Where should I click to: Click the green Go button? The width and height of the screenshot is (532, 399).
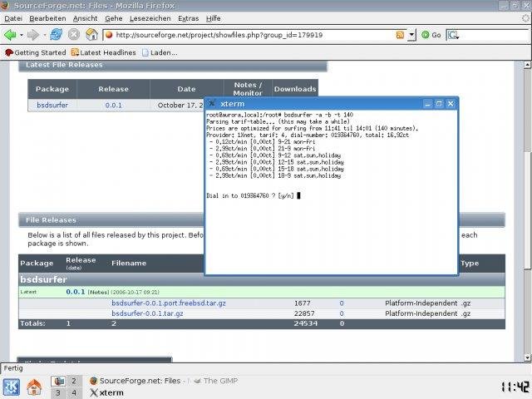(431, 35)
